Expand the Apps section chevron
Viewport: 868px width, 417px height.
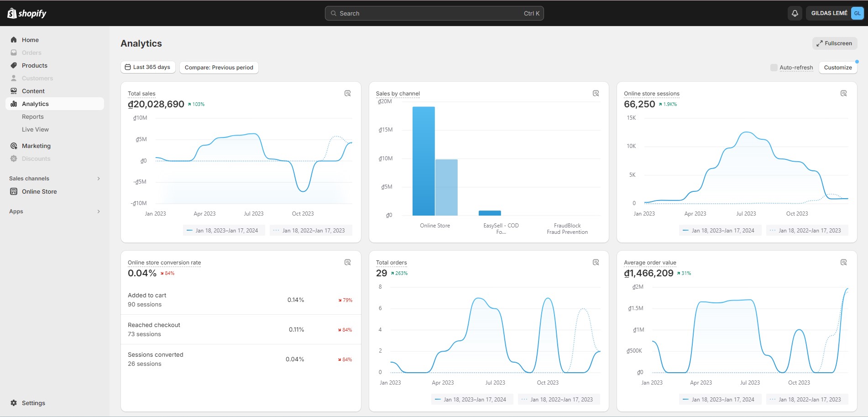[99, 211]
